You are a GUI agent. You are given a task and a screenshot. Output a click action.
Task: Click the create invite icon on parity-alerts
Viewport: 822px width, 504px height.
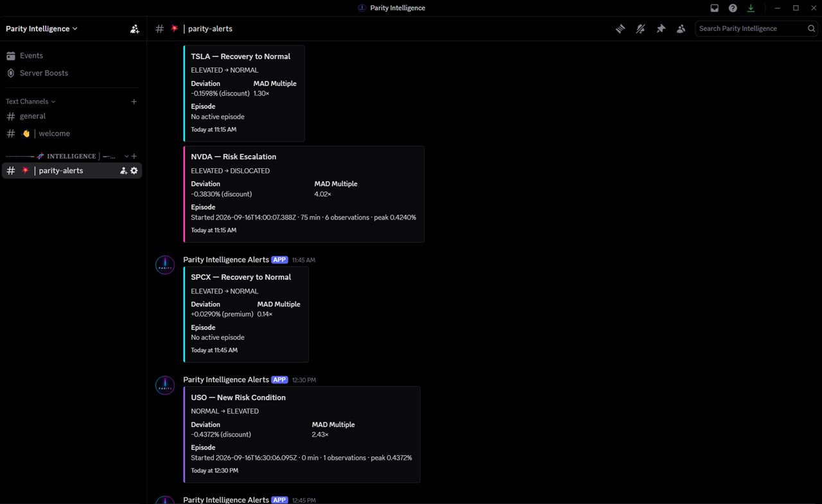click(x=123, y=171)
